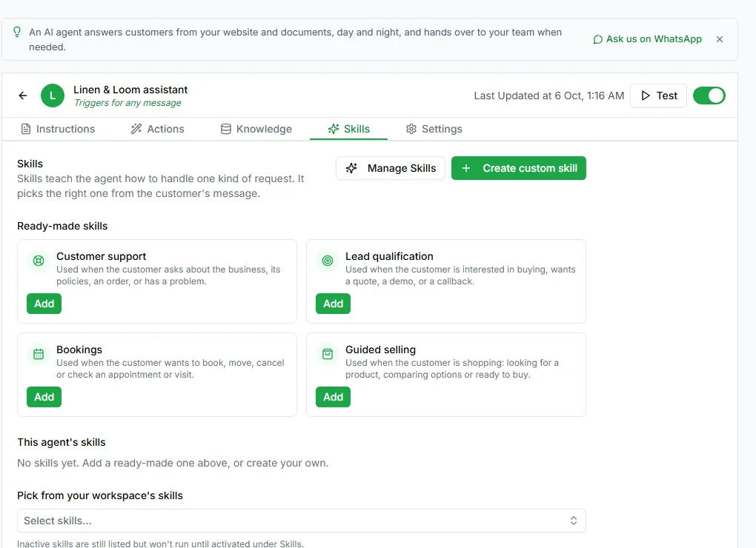Click the Inactive skills note text

(160, 543)
